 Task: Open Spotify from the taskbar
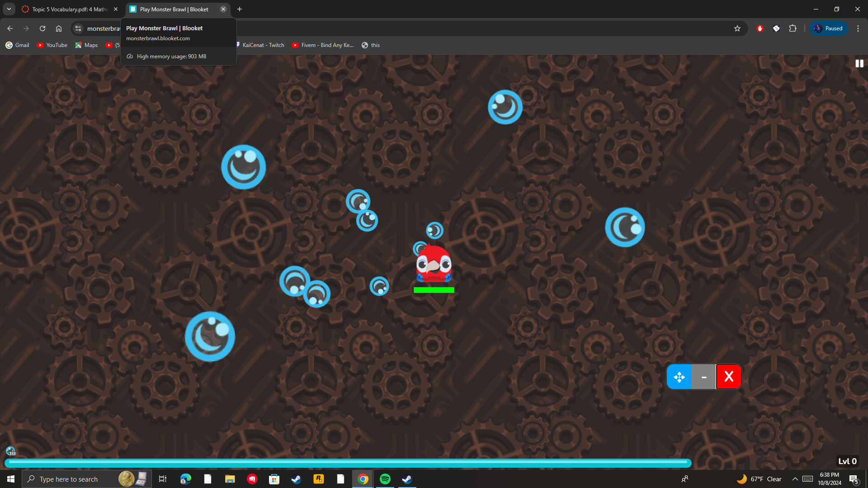pyautogui.click(x=385, y=479)
